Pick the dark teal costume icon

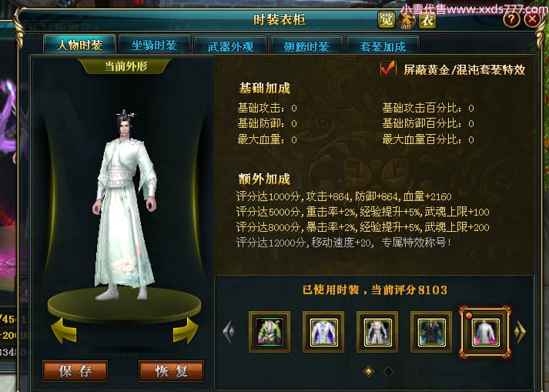tap(431, 331)
